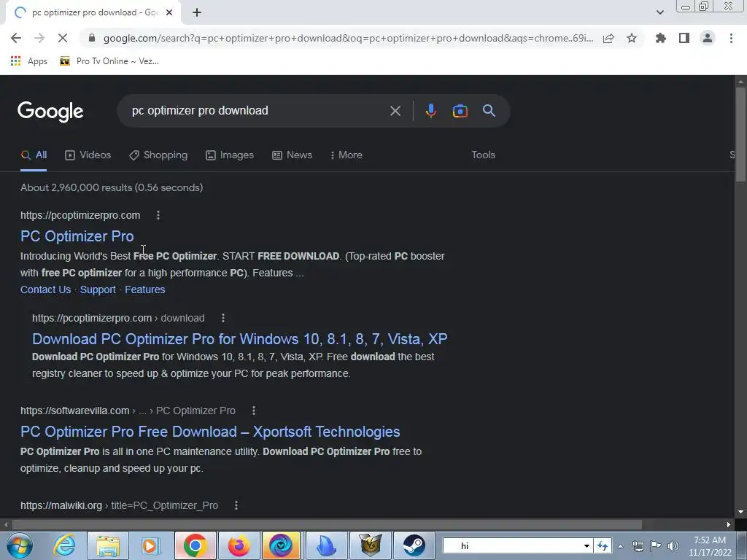Open PC Optimizer Pro Free Download Xportsoft link
747x560 pixels.
coord(210,432)
